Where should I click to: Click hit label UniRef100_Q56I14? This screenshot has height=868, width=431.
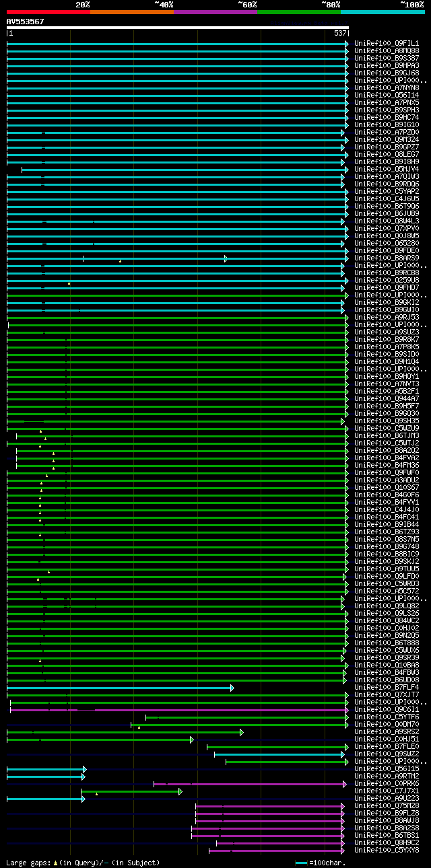coord(387,95)
